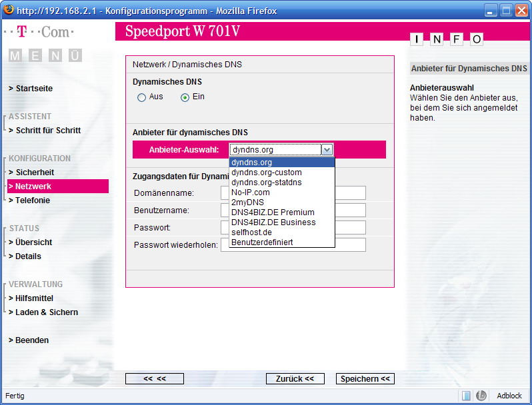Select the Netzwerk menu item
Screen dimensions: 532x405
pos(58,187)
